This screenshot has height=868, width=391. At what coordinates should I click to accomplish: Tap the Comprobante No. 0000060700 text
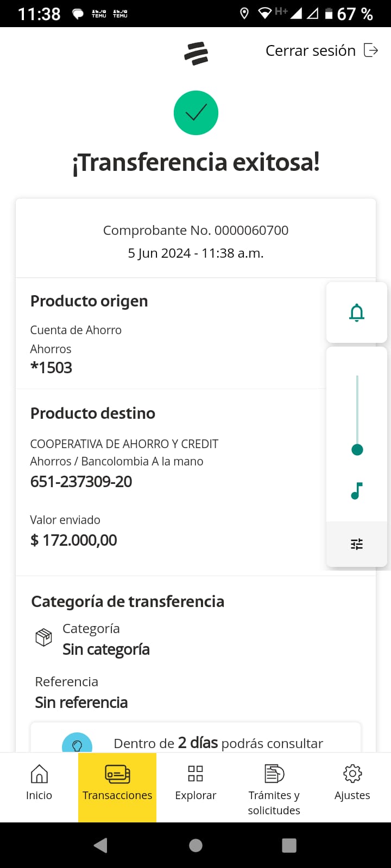coord(195,231)
